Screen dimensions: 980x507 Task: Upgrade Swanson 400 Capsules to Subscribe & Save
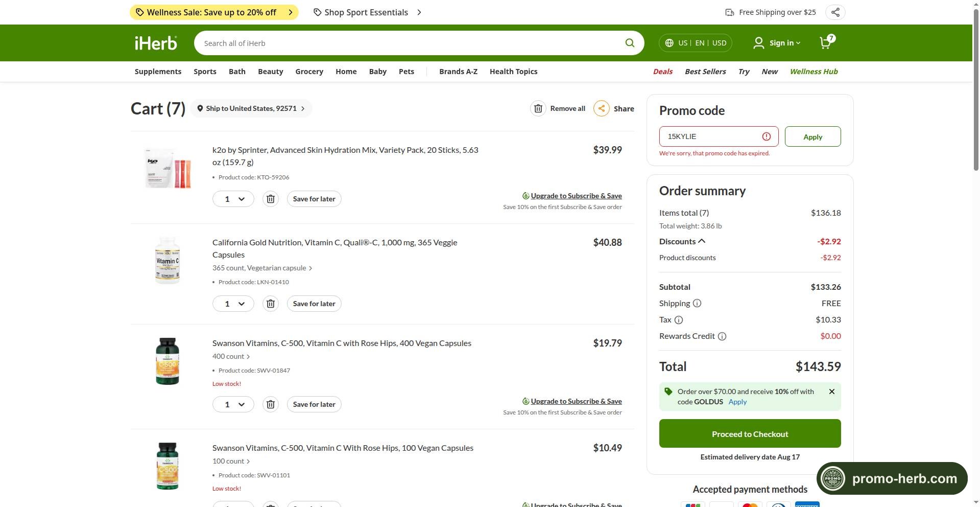coord(576,401)
